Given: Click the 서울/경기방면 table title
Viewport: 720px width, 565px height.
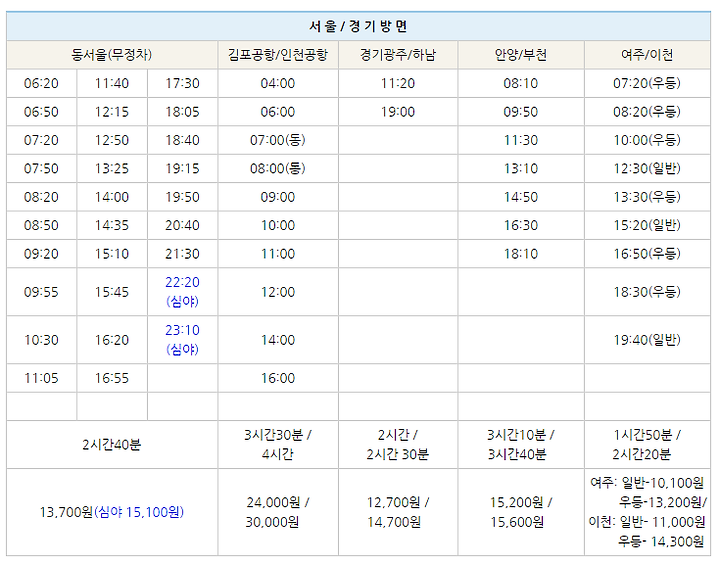Looking at the screenshot, I should 358,26.
